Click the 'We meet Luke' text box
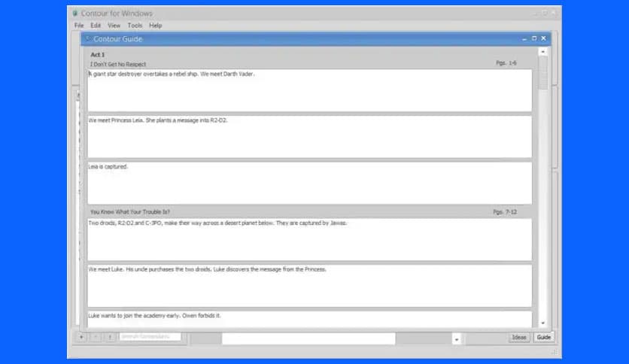 pyautogui.click(x=310, y=286)
